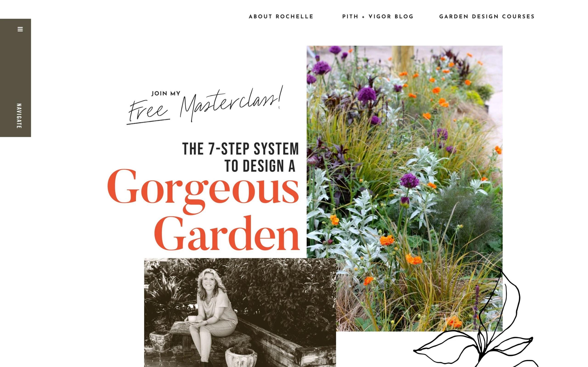
Task: Open the hamburger menu icon
Action: click(x=20, y=29)
